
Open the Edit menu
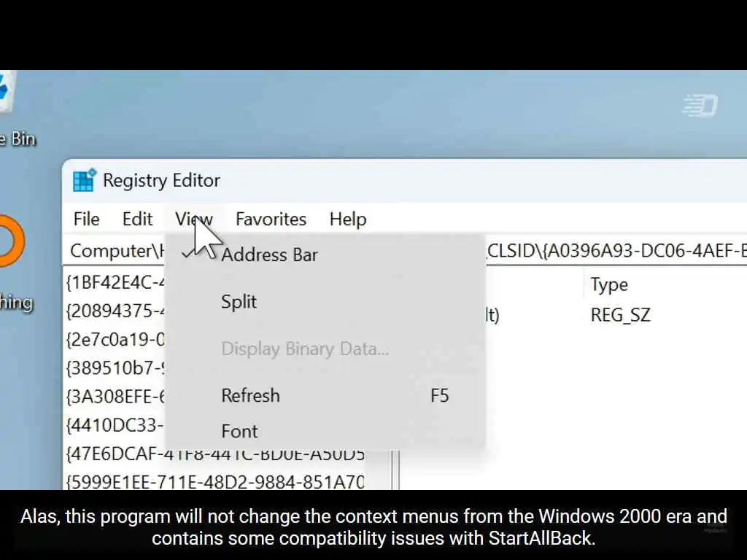click(x=137, y=219)
